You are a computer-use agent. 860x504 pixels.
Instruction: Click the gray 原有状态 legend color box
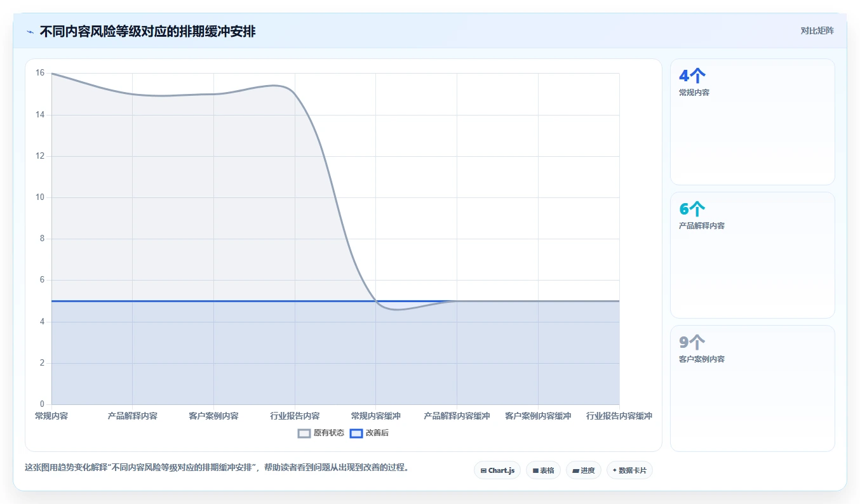click(304, 433)
